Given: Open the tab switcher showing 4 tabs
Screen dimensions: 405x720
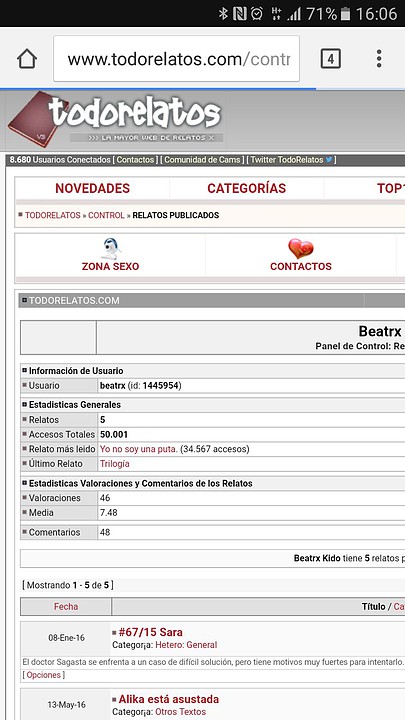Looking at the screenshot, I should [331, 59].
